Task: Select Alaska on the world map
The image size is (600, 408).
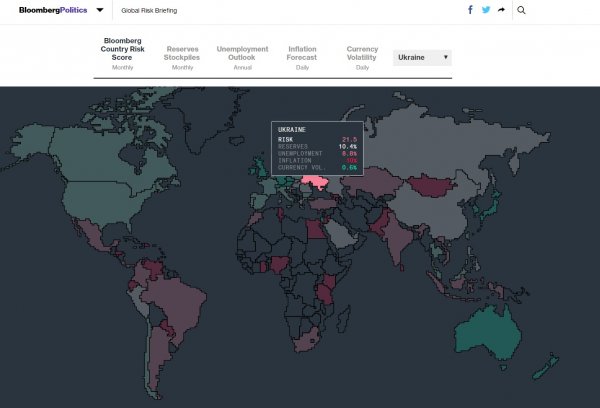Action: [x=33, y=142]
